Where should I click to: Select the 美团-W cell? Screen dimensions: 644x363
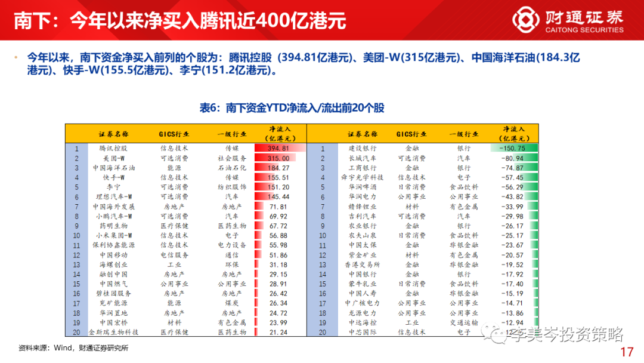click(113, 158)
